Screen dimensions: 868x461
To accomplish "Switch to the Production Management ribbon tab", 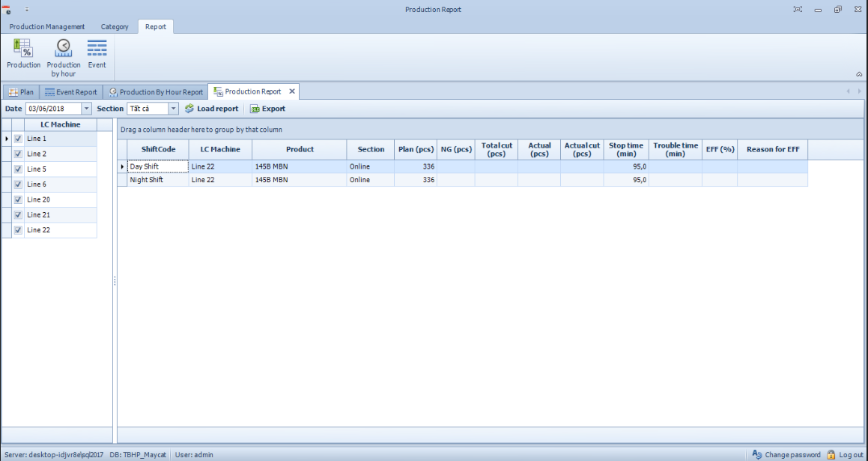I will click(x=47, y=27).
